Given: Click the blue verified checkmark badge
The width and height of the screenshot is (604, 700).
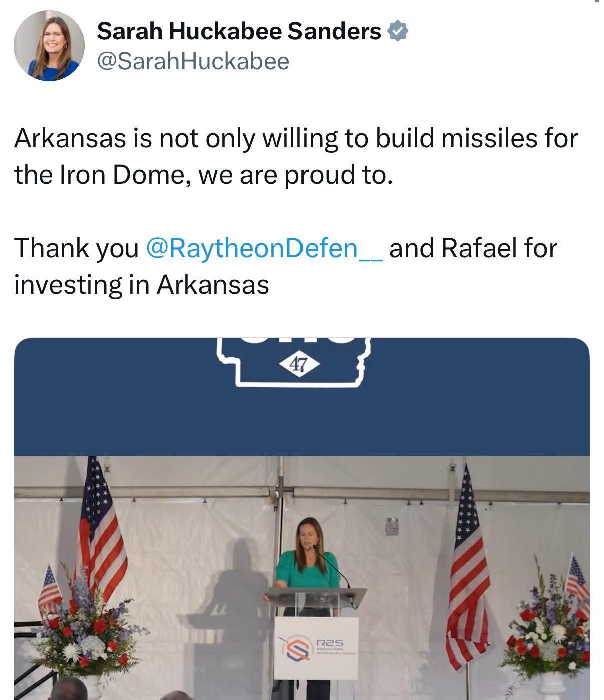Looking at the screenshot, I should [x=397, y=32].
